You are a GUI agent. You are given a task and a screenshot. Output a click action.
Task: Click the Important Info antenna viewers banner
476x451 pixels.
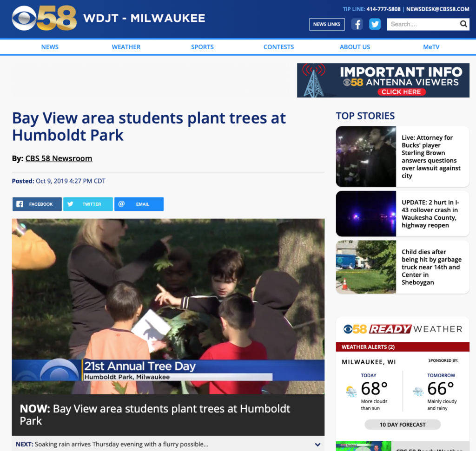click(x=383, y=80)
